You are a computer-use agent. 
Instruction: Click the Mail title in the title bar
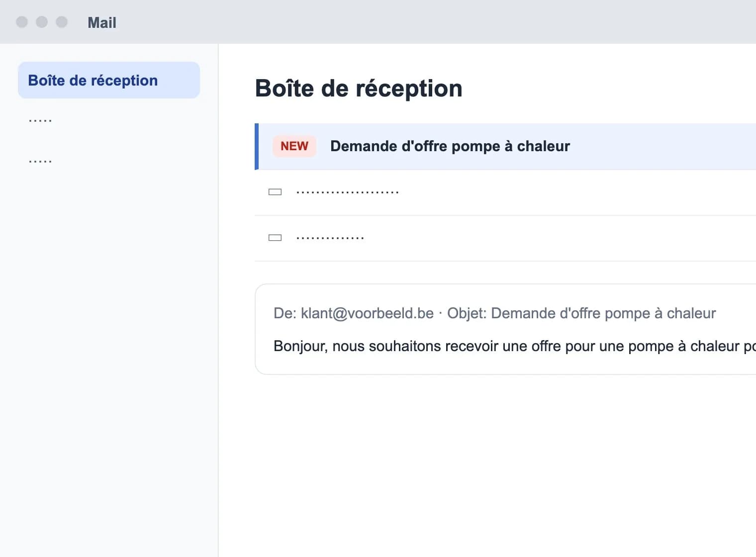click(102, 22)
